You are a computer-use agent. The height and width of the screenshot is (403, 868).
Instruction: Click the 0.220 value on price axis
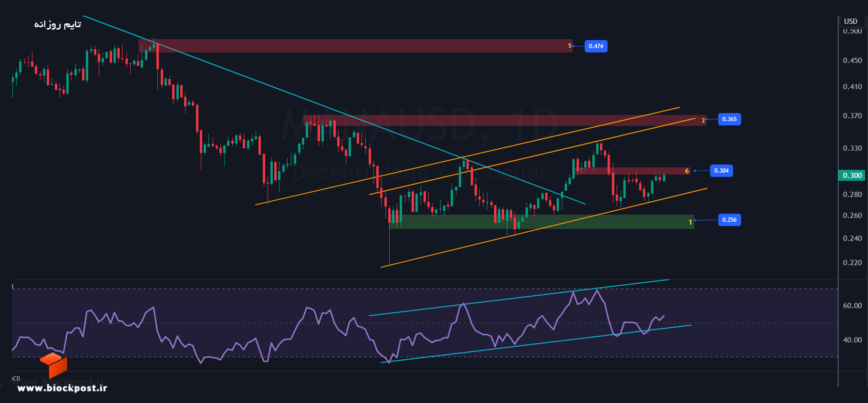click(x=852, y=263)
